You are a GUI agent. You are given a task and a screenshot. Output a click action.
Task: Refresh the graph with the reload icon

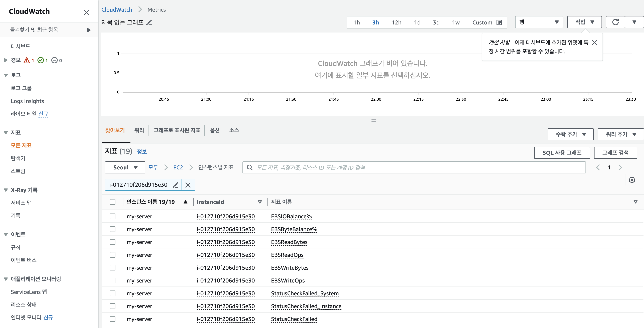(615, 22)
